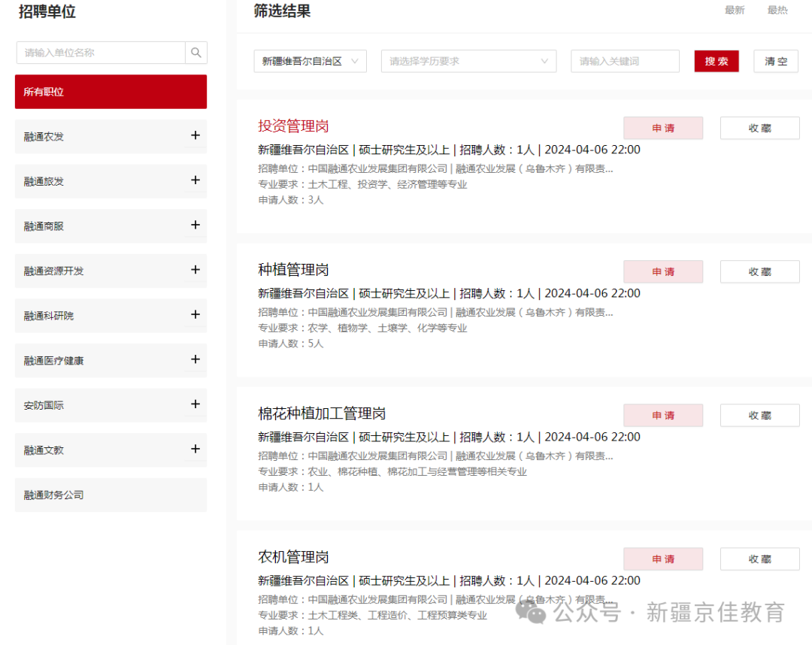Screen dimensions: 812x645
Task: Focus the 请输入关键词 keyword field
Action: pyautogui.click(x=625, y=61)
